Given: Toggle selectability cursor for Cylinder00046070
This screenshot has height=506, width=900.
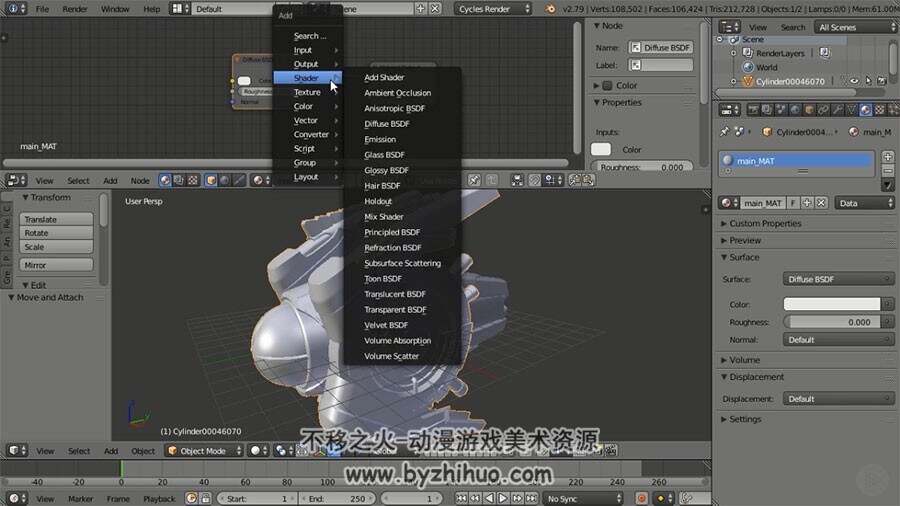Looking at the screenshot, I should pyautogui.click(x=868, y=81).
